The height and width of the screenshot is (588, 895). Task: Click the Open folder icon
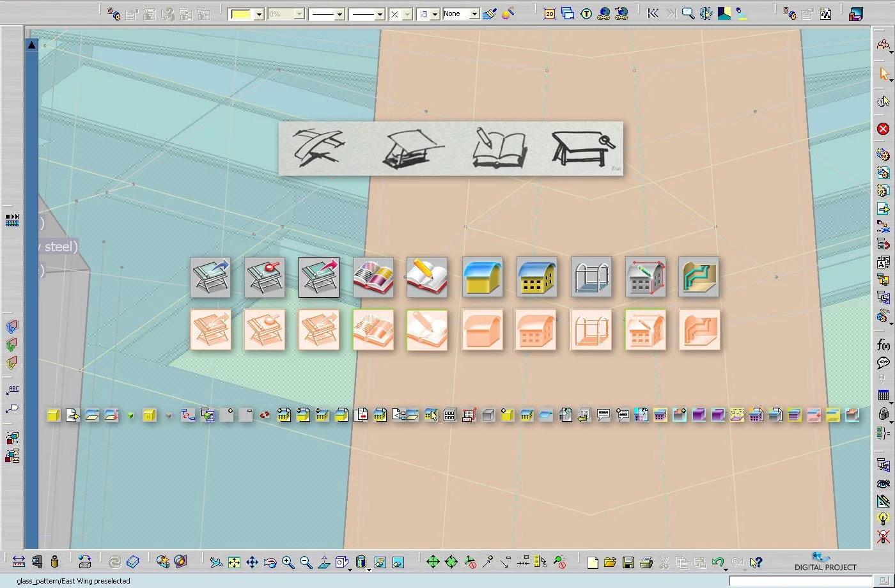610,562
